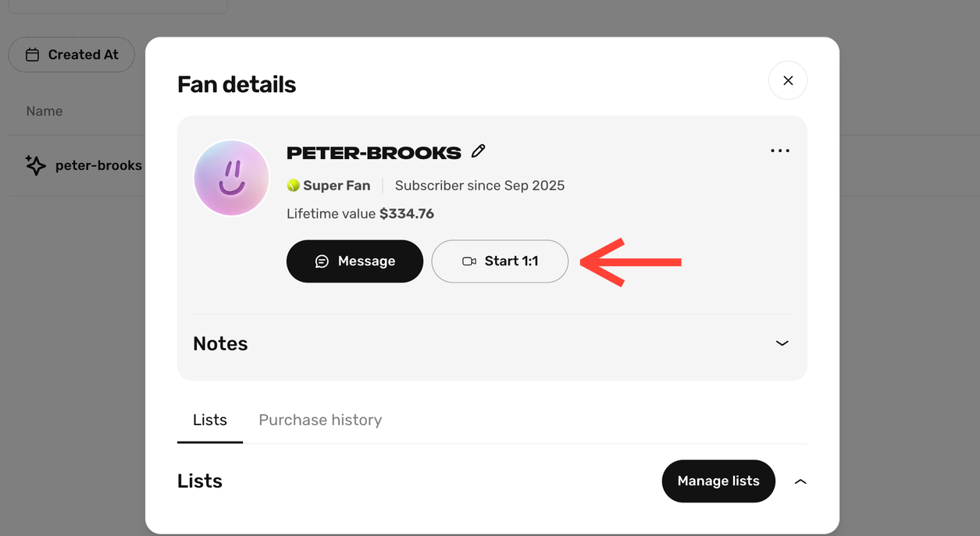Open the three-dots more options menu
This screenshot has height=536, width=980.
coord(780,151)
